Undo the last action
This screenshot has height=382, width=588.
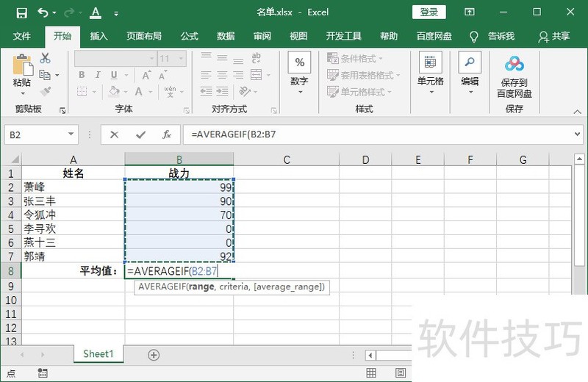pyautogui.click(x=43, y=12)
